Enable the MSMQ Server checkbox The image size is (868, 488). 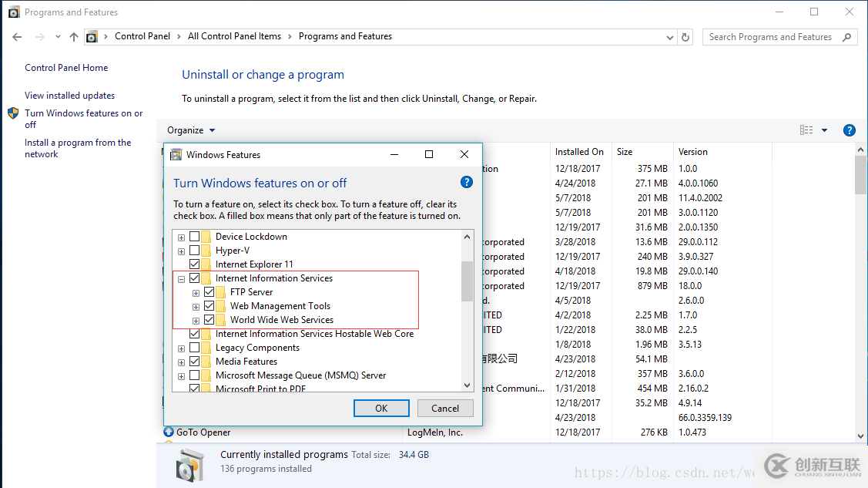194,375
